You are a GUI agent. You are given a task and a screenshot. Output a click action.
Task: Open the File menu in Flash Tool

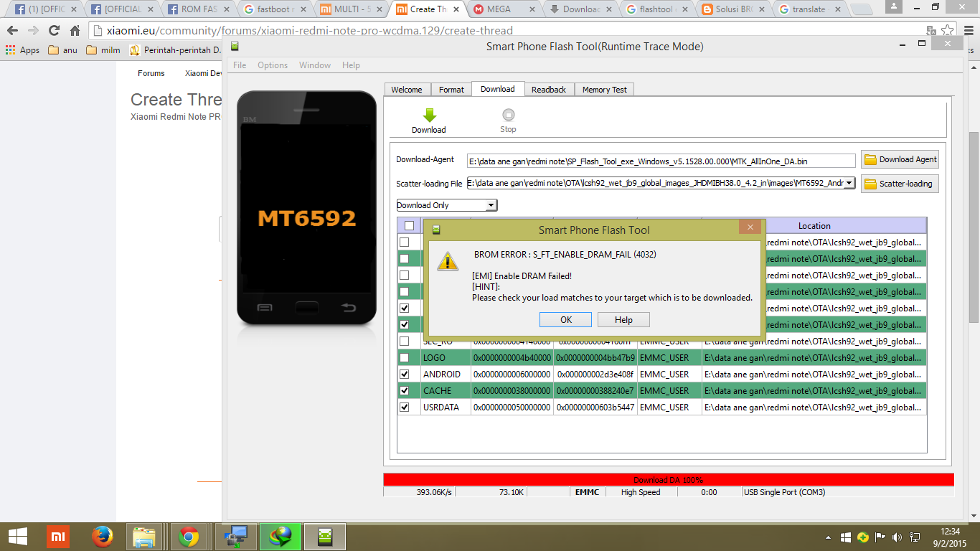240,65
